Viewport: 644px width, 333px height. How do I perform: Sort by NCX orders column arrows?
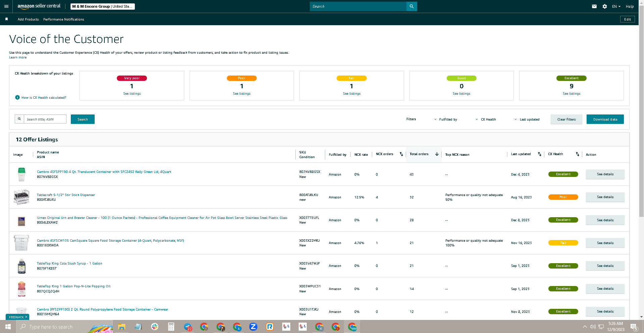click(401, 154)
